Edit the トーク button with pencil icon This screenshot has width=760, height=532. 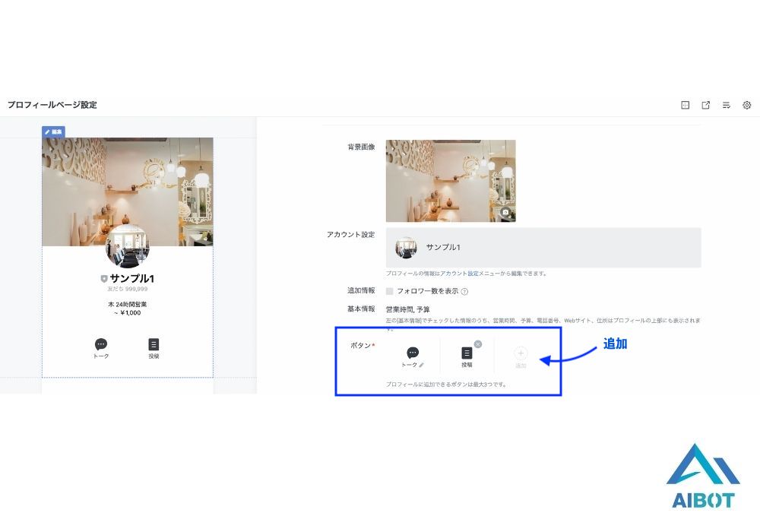click(x=422, y=365)
